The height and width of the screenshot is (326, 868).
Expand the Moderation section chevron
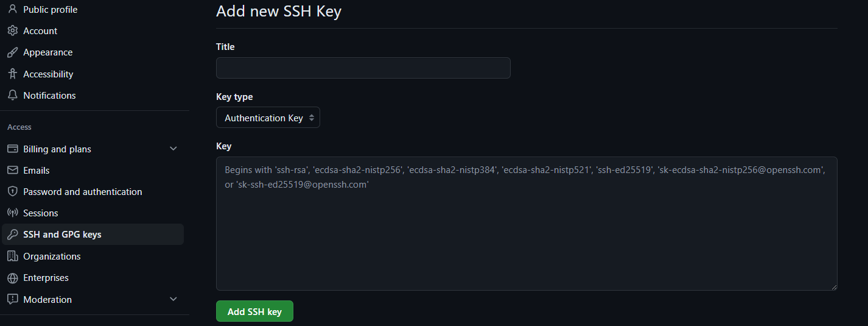pos(173,299)
